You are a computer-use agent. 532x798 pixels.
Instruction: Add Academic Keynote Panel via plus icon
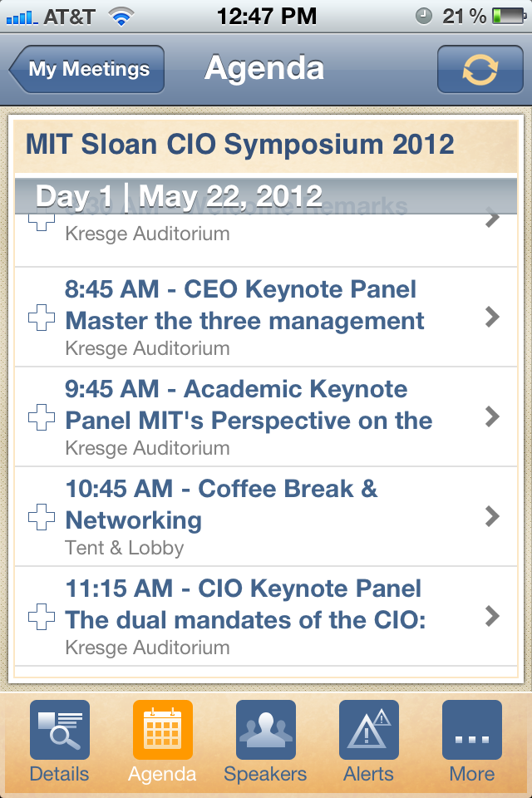point(42,417)
